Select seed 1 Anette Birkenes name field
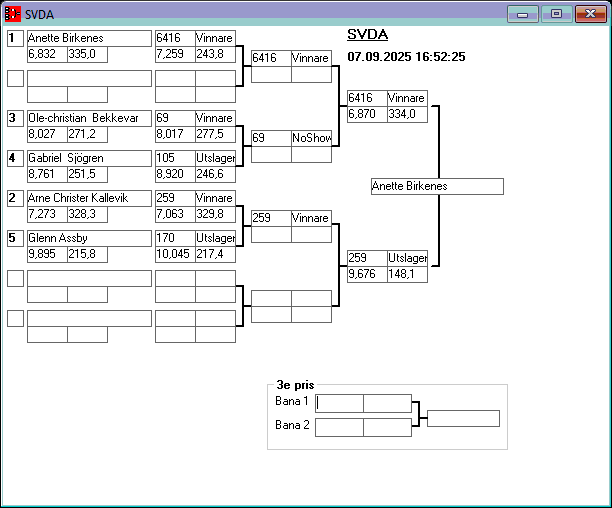Image resolution: width=612 pixels, height=508 pixels. pyautogui.click(x=89, y=38)
